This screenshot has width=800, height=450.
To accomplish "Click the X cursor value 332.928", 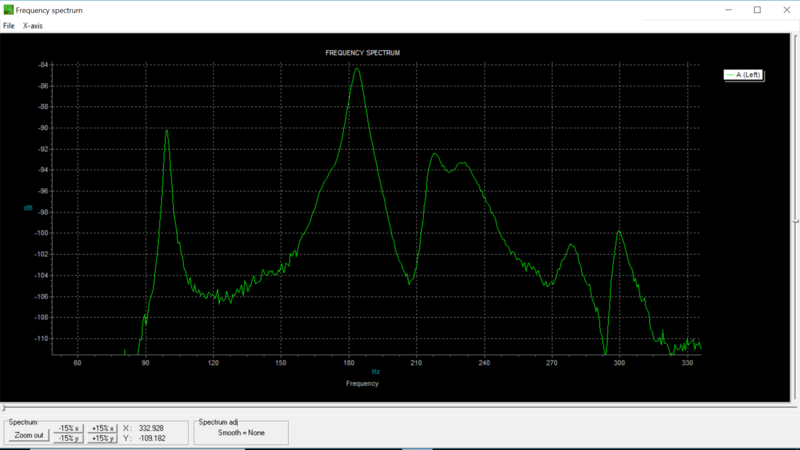I will click(151, 428).
